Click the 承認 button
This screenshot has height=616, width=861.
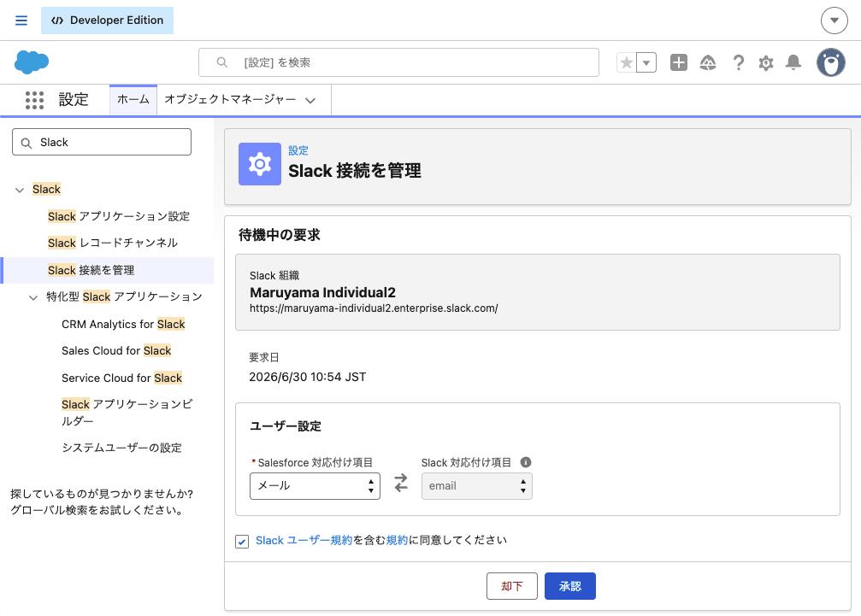pos(570,586)
